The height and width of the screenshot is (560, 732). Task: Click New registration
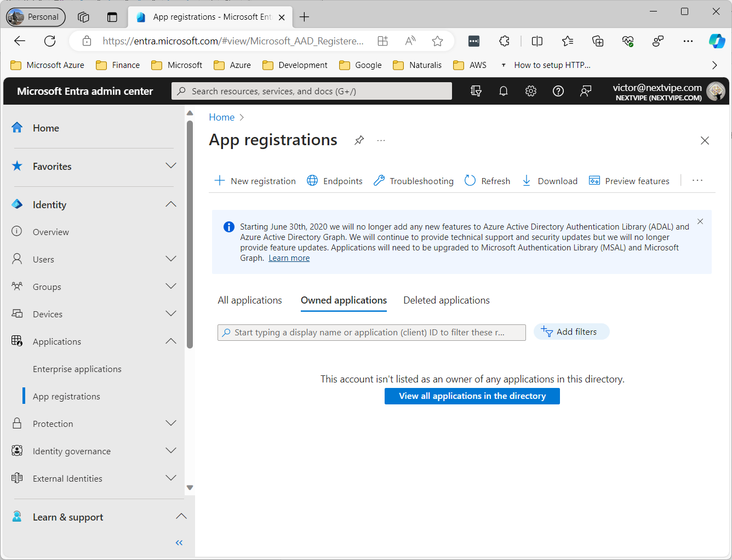tap(255, 181)
